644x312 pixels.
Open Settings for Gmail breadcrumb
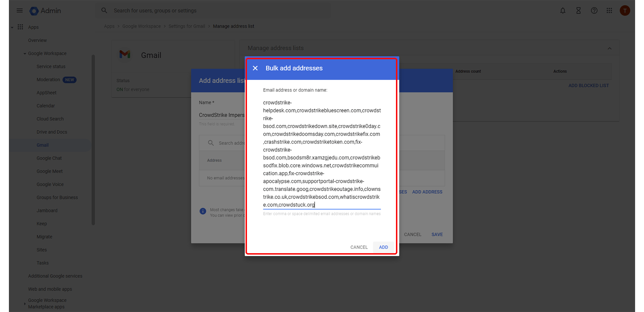[x=187, y=26]
